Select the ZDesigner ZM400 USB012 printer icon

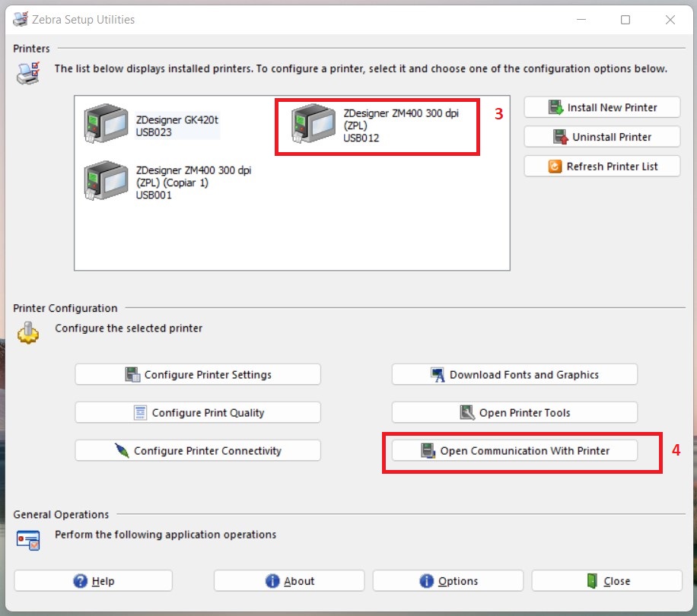[x=313, y=123]
